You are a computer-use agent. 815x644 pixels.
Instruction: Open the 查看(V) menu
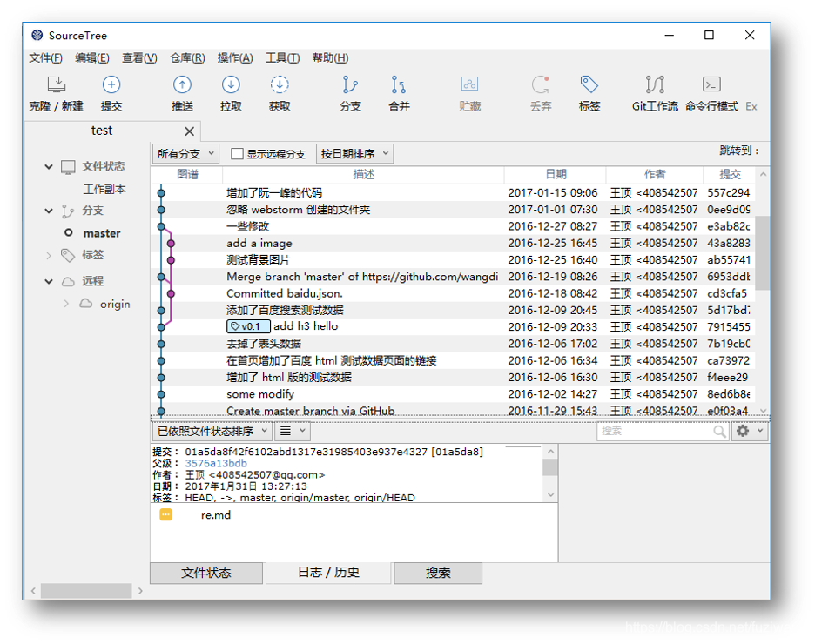pyautogui.click(x=139, y=58)
